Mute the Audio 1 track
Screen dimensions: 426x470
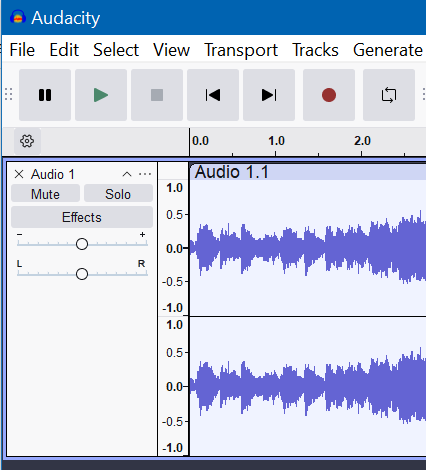tap(45, 194)
